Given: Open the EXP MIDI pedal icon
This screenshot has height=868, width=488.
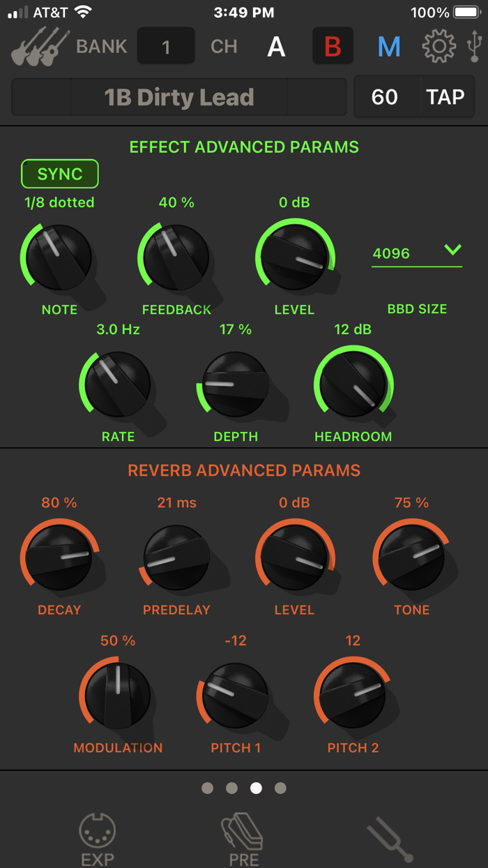Looking at the screenshot, I should [97, 839].
